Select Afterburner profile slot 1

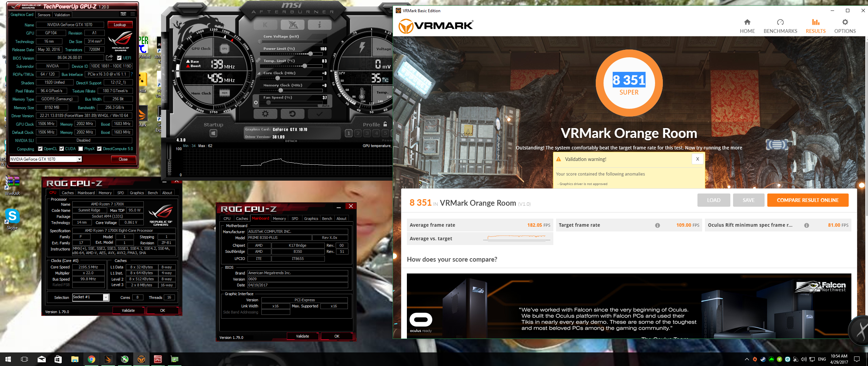[349, 133]
